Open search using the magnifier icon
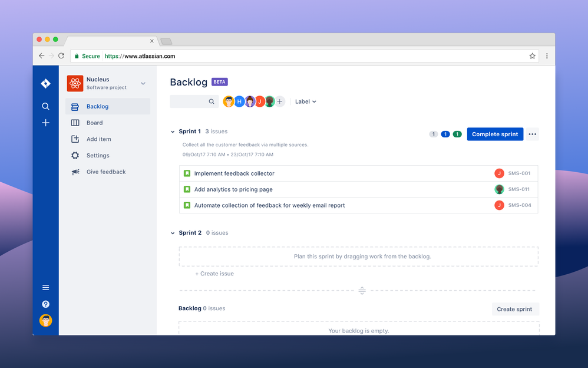 (x=45, y=106)
